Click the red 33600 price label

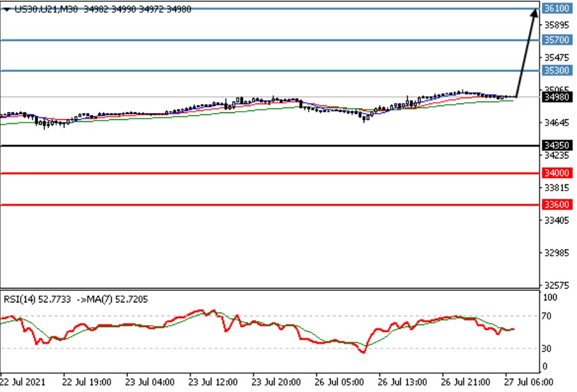(557, 205)
